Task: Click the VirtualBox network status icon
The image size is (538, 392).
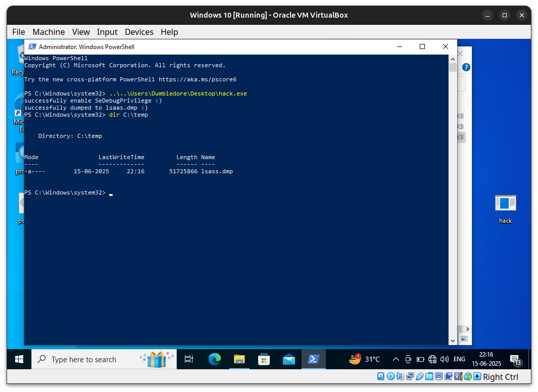Action: click(410, 376)
